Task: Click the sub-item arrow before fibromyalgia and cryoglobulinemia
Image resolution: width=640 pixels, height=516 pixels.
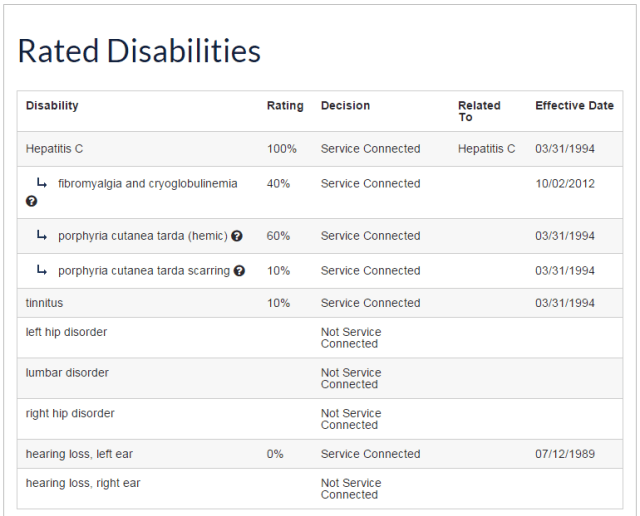Action: point(42,183)
